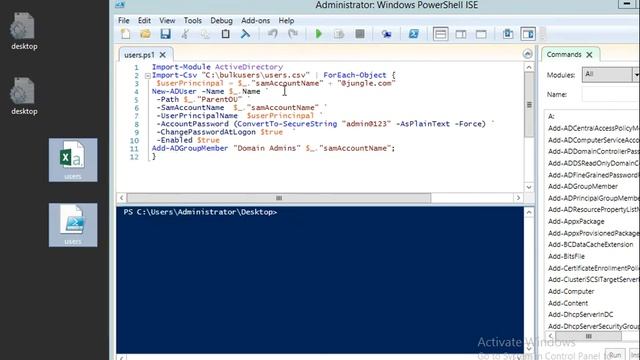Image resolution: width=640 pixels, height=360 pixels.
Task: Show script pane on top layout icon
Action: [440, 34]
